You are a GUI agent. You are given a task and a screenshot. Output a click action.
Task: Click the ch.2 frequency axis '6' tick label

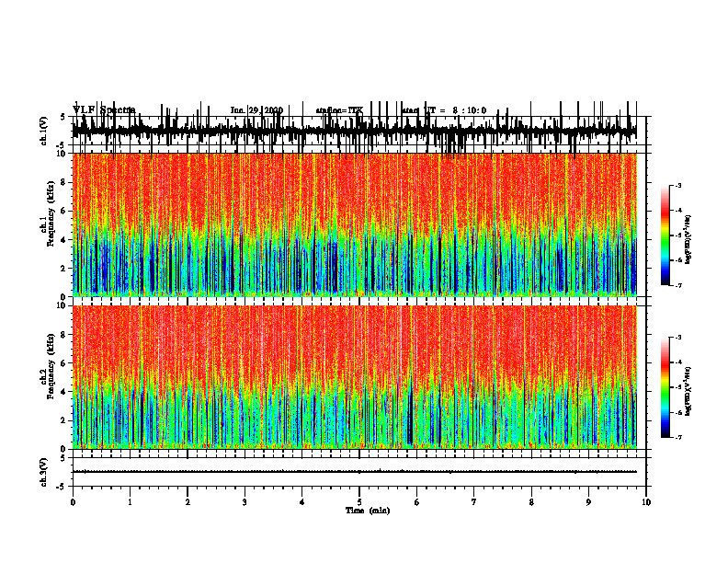[64, 363]
